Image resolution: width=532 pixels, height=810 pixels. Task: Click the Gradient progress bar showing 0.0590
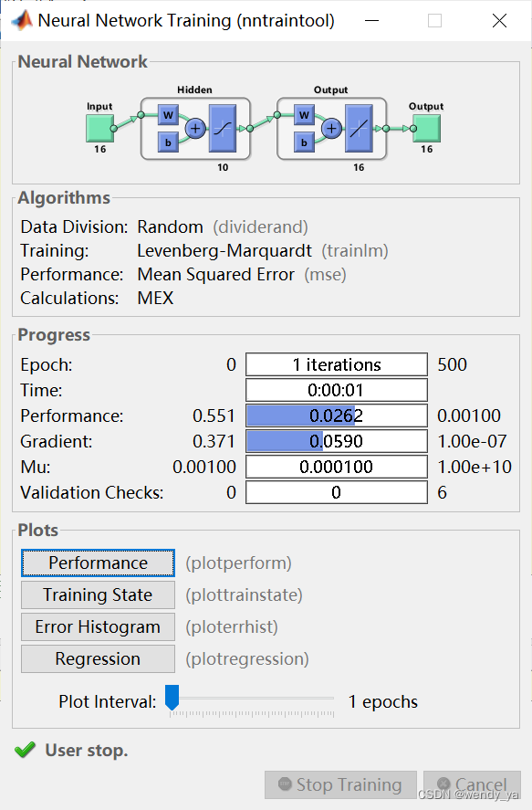click(337, 442)
